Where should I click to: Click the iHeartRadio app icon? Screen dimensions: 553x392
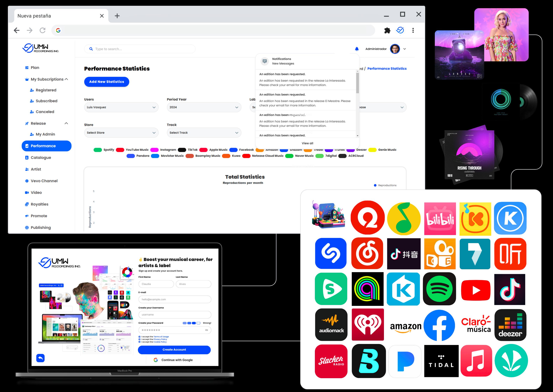click(368, 325)
